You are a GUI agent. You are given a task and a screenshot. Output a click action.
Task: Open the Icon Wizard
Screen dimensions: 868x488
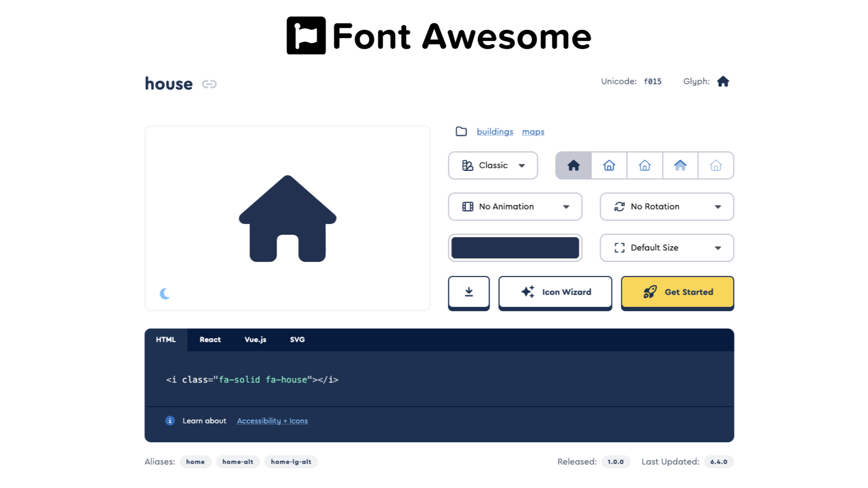[x=555, y=292]
